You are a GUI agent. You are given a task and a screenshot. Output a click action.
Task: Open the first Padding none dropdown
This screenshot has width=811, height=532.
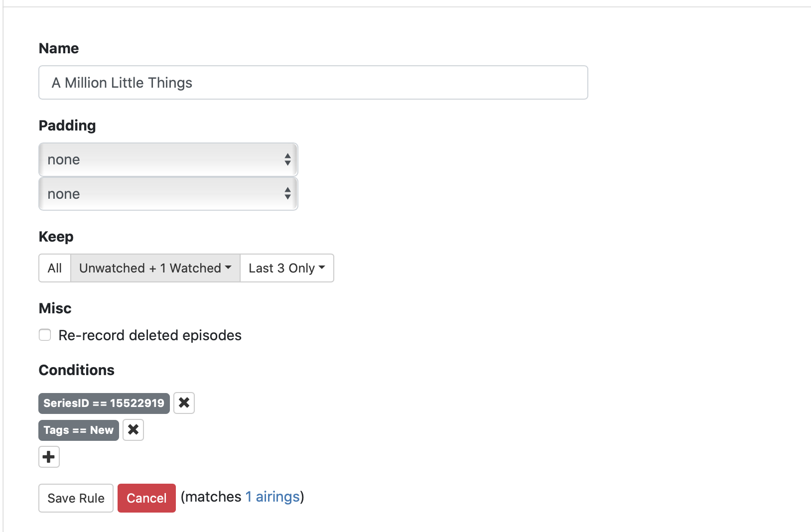click(x=168, y=159)
